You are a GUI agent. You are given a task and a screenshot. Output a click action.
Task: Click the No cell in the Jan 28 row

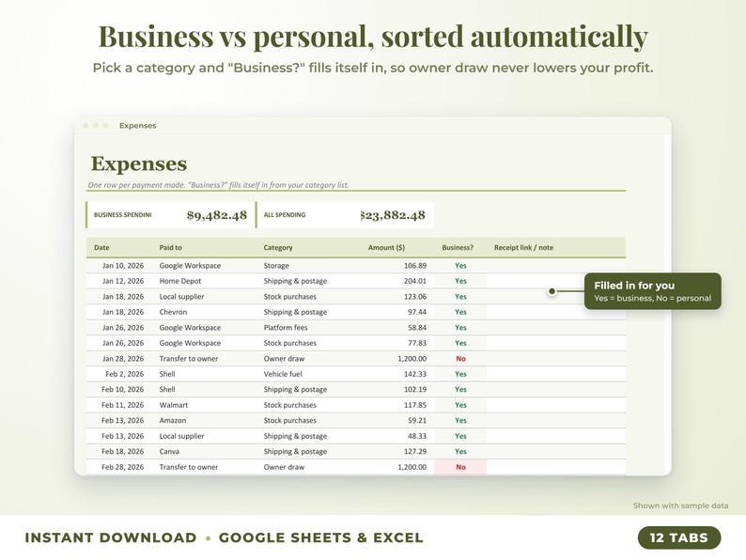pyautogui.click(x=460, y=359)
